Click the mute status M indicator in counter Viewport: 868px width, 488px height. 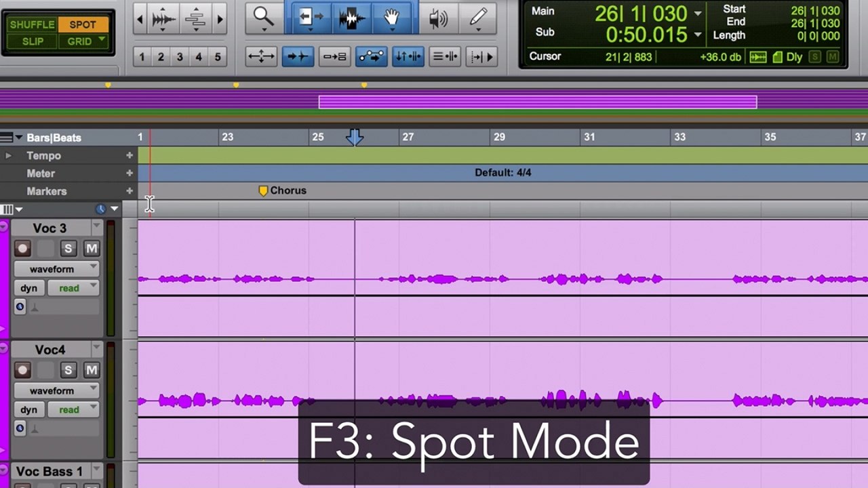pyautogui.click(x=832, y=58)
